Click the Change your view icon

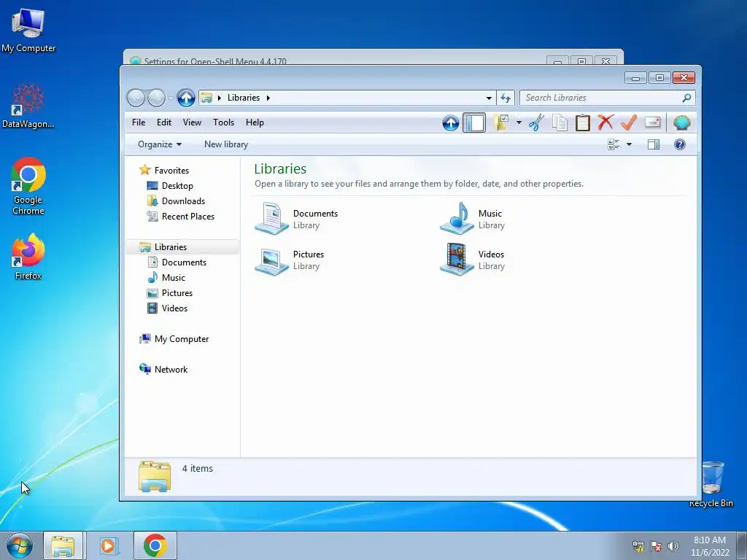[614, 144]
